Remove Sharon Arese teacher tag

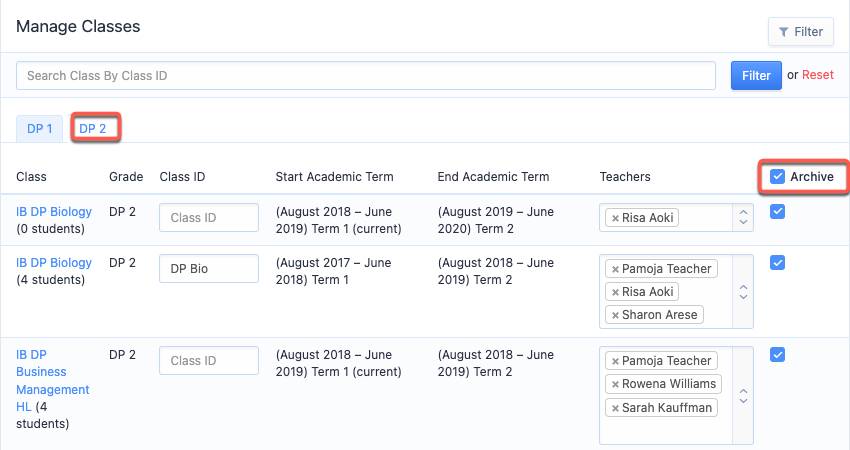point(615,315)
